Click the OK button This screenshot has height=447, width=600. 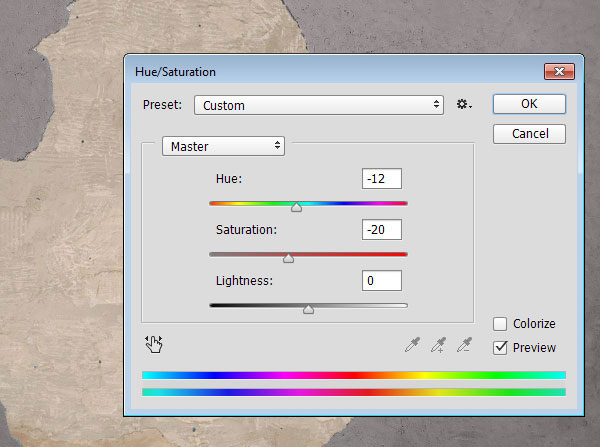coord(529,104)
